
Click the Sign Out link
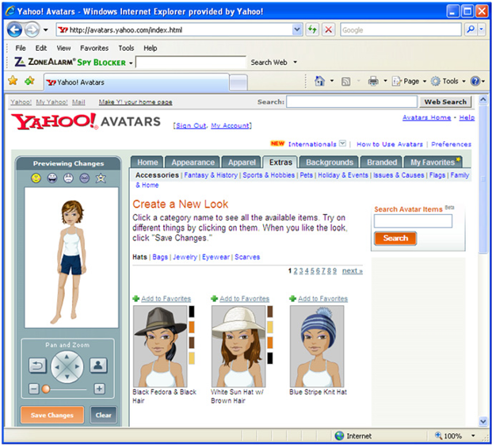coord(191,125)
